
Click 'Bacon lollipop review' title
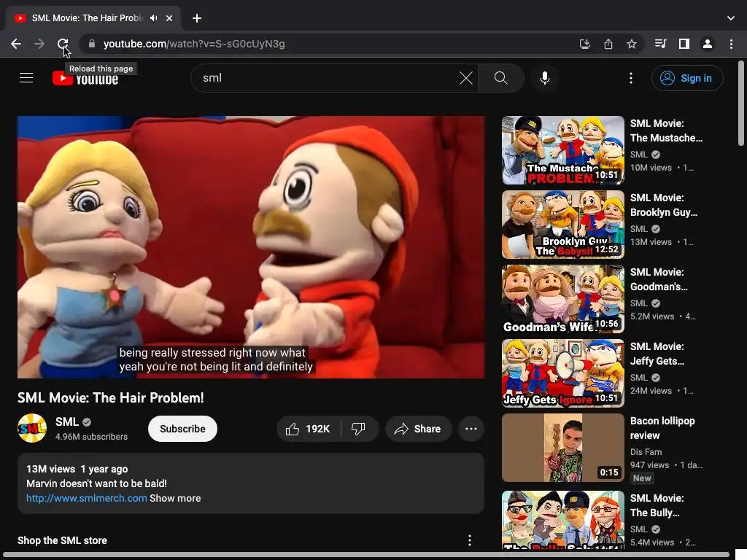pyautogui.click(x=662, y=428)
